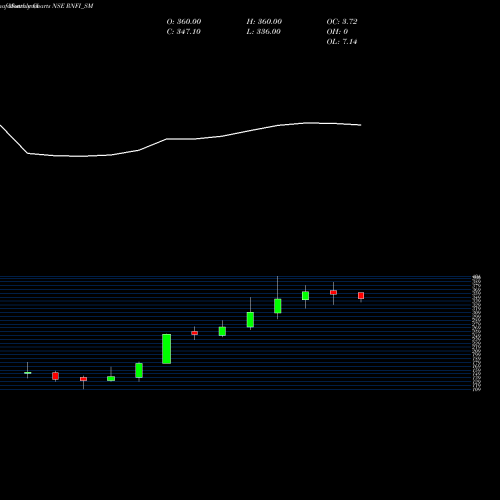The image size is (500, 500).
Task: Click the close price value C: 347.10
Action: click(x=183, y=32)
